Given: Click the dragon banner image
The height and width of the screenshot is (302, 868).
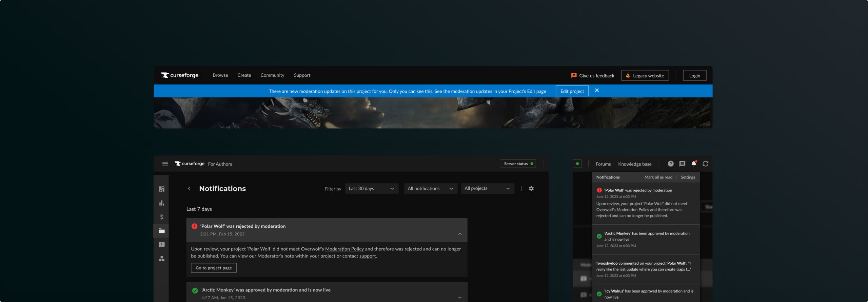Looking at the screenshot, I should coord(433,113).
